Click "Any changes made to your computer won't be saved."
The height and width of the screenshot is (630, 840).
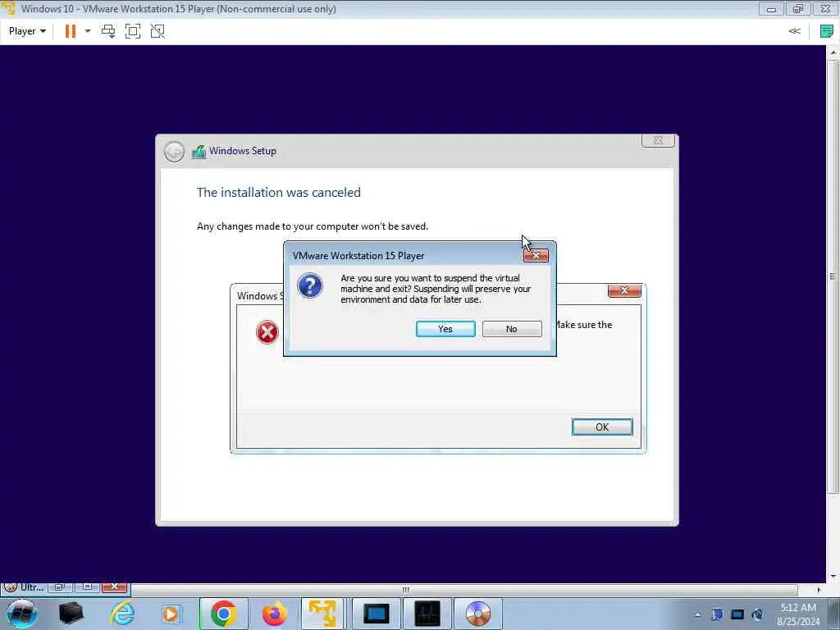tap(313, 226)
